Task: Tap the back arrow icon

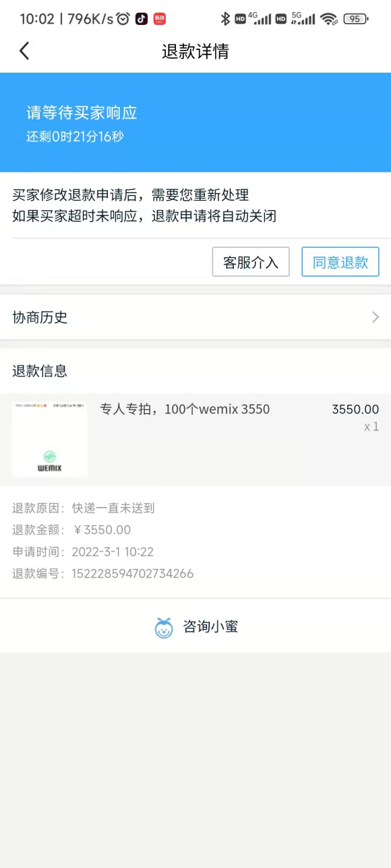Action: pyautogui.click(x=24, y=51)
